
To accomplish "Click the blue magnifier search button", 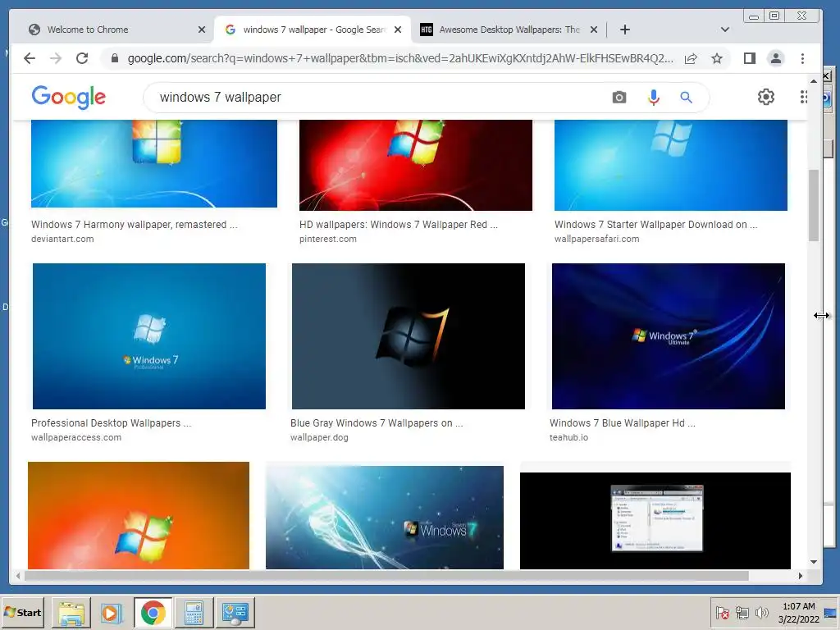I will pos(687,98).
